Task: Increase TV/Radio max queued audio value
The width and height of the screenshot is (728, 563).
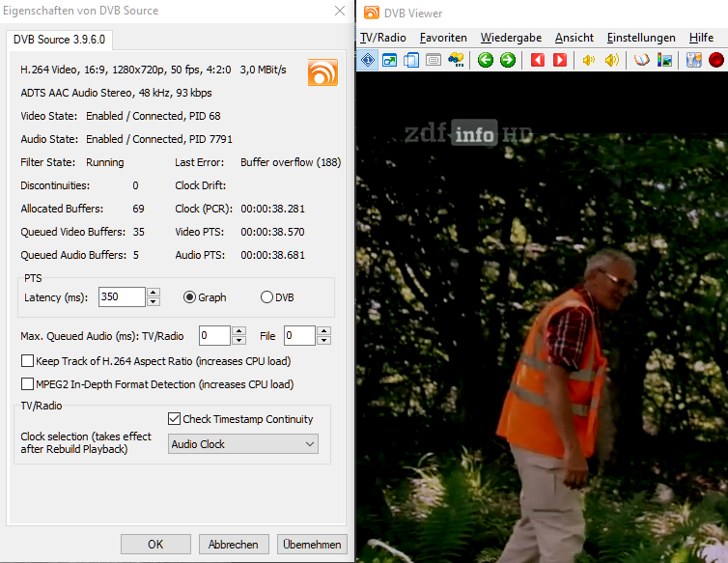Action: [x=238, y=330]
